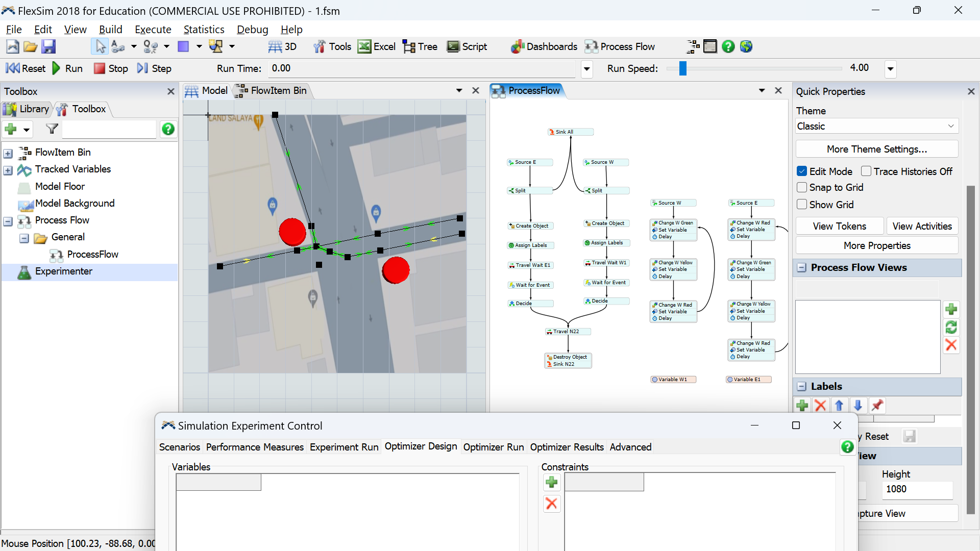Click the Run Speed slider handle
The height and width of the screenshot is (551, 980).
(x=683, y=68)
